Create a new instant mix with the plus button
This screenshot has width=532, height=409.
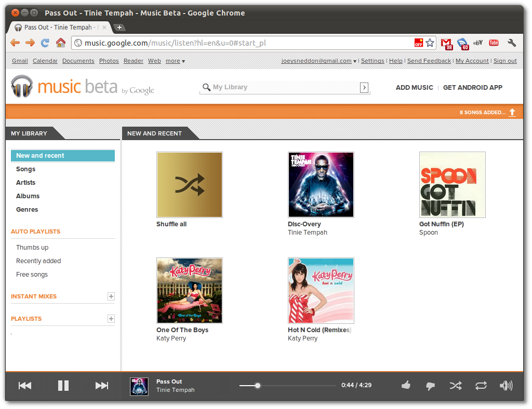click(x=111, y=296)
